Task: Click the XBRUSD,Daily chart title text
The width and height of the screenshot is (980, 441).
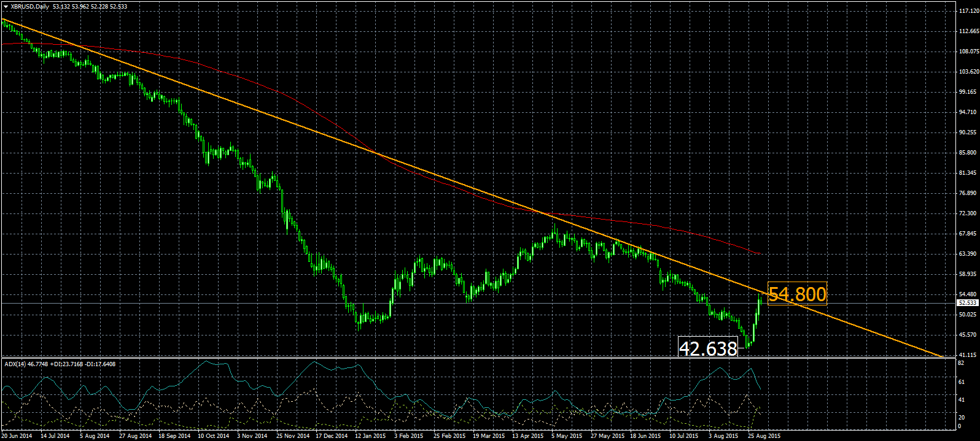Action: 31,6
